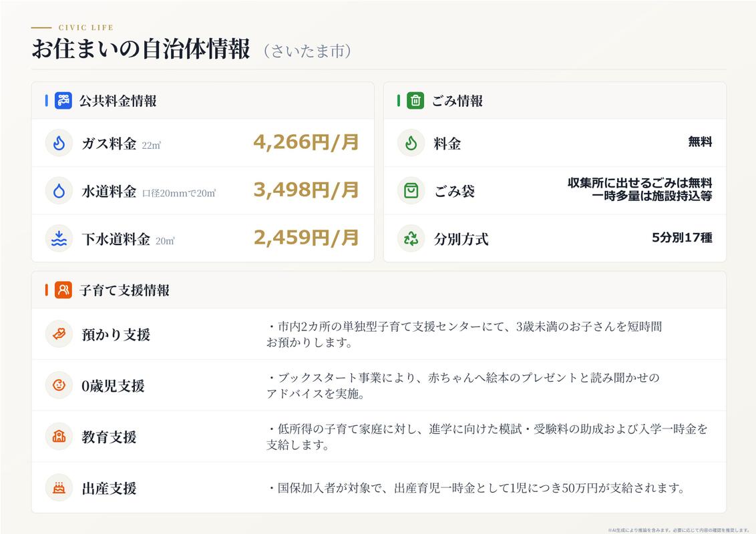Click the green trash can icon beside ごみ情報

coord(415,101)
